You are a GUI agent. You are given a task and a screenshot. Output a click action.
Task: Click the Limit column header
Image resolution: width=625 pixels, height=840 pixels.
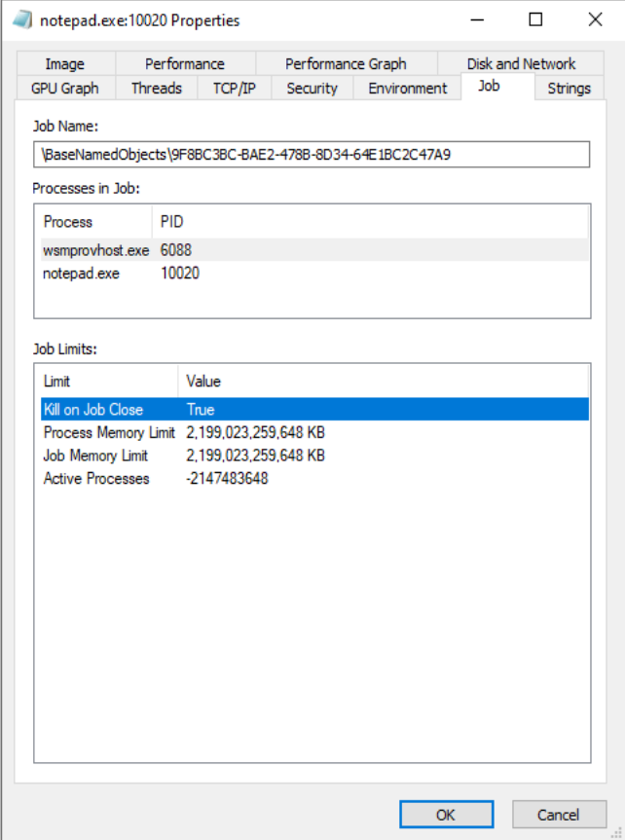pyautogui.click(x=57, y=382)
